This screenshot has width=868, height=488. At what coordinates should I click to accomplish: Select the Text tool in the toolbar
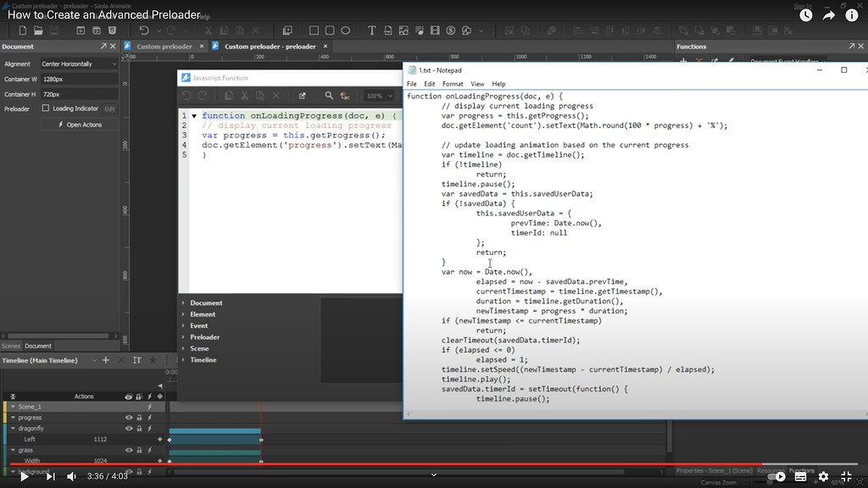371,30
